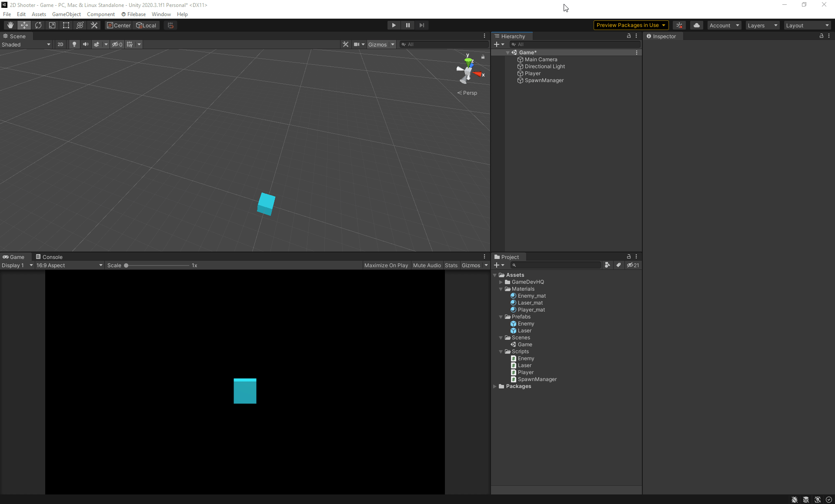Select the Hand tool in toolbar
Viewport: 835px width, 504px height.
click(x=10, y=25)
